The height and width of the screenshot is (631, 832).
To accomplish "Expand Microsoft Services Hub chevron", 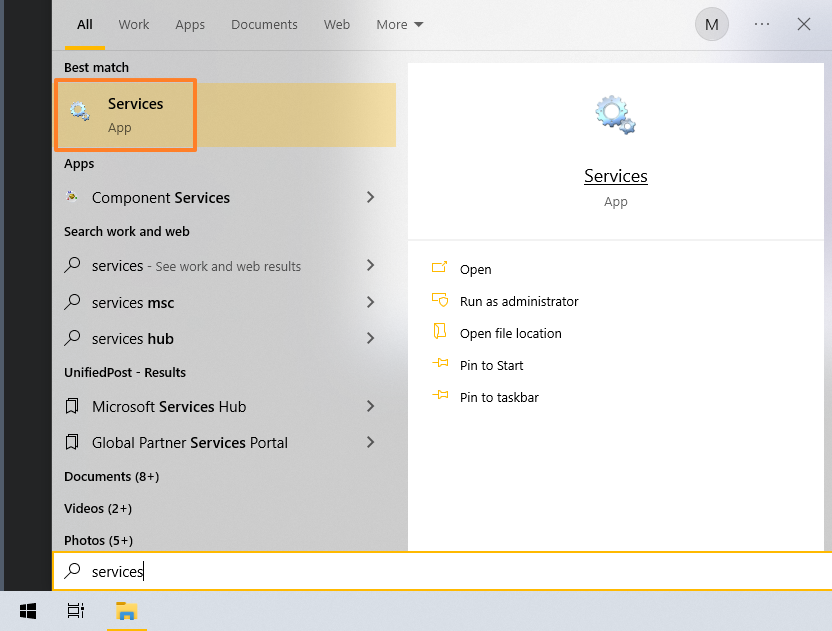I will point(370,407).
